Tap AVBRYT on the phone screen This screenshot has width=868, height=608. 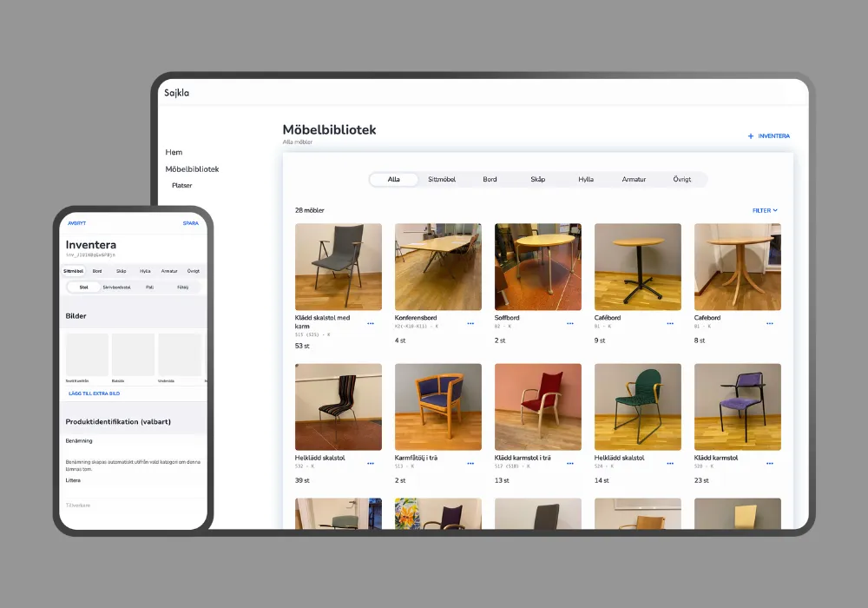point(76,223)
